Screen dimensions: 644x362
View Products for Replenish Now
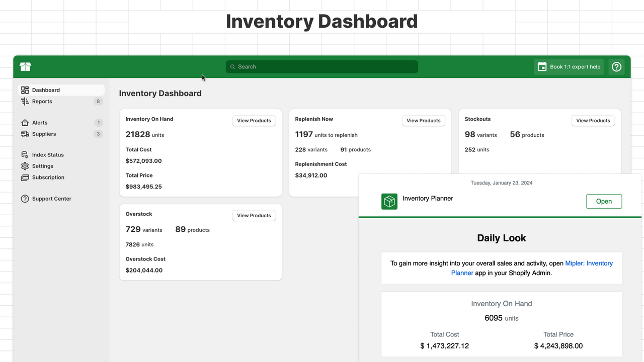[424, 121]
